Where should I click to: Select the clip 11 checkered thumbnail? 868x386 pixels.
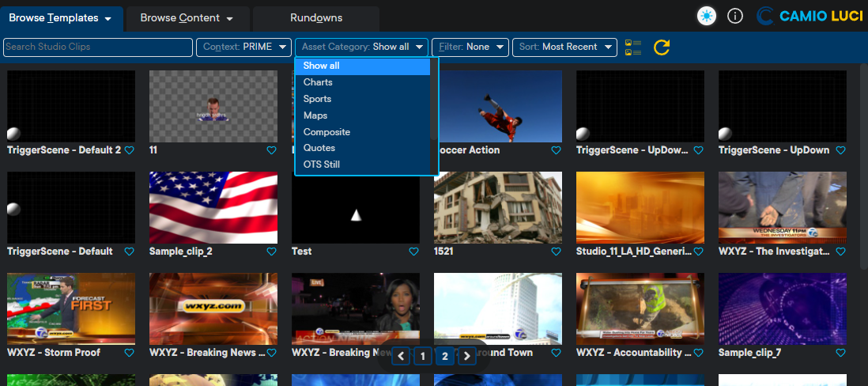coord(213,106)
